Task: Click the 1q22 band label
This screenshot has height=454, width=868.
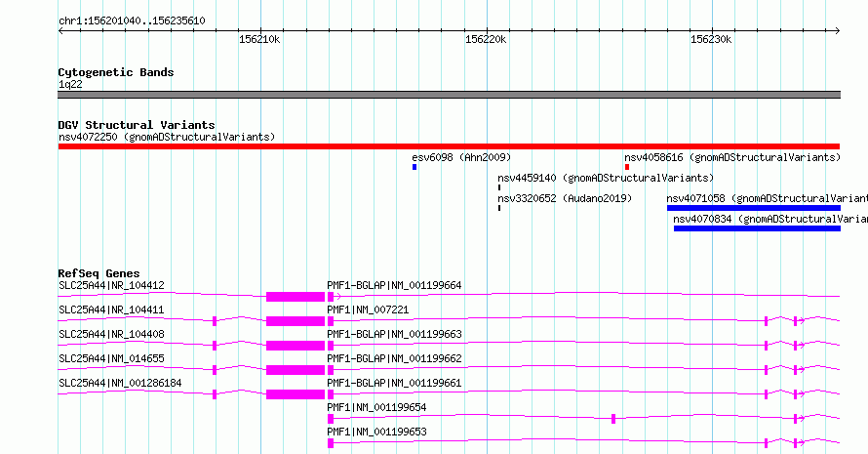Action: tap(70, 84)
